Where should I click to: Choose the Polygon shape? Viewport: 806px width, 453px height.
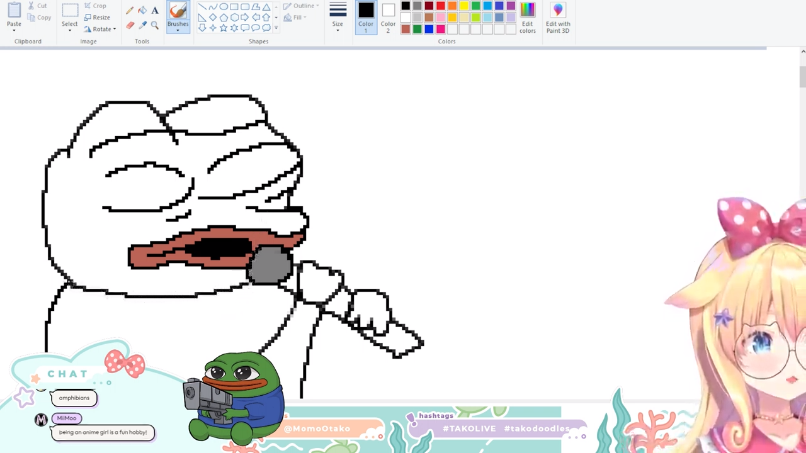[x=255, y=7]
